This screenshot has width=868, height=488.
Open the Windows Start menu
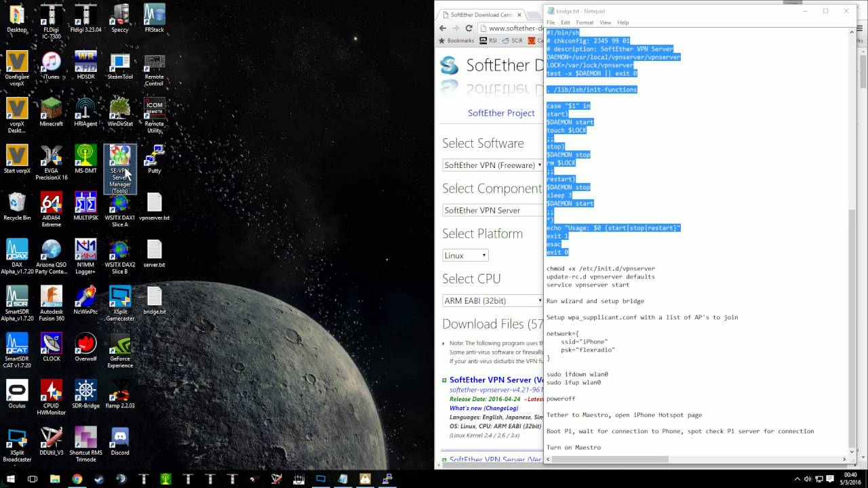11,479
